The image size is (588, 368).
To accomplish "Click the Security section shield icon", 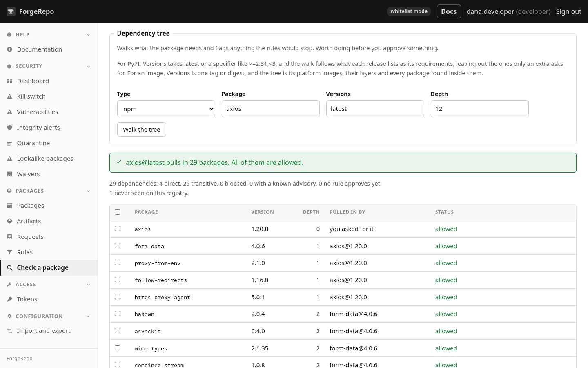I will (9, 66).
